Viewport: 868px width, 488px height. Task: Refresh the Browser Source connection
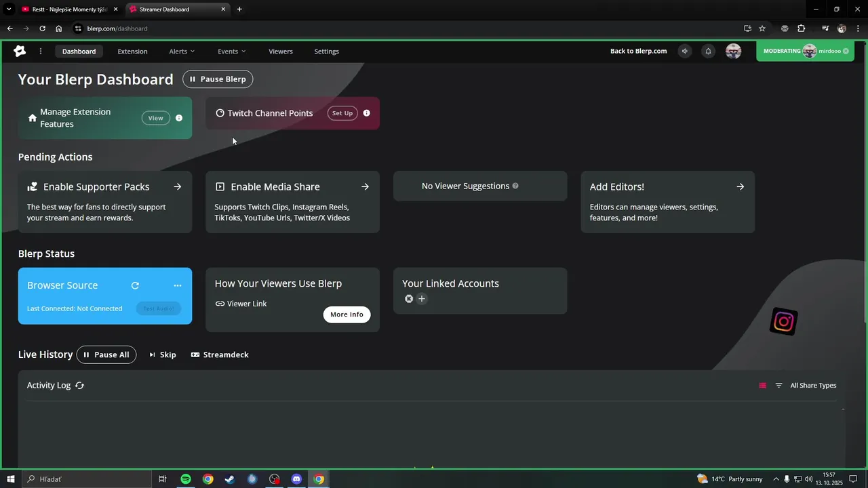tap(135, 285)
